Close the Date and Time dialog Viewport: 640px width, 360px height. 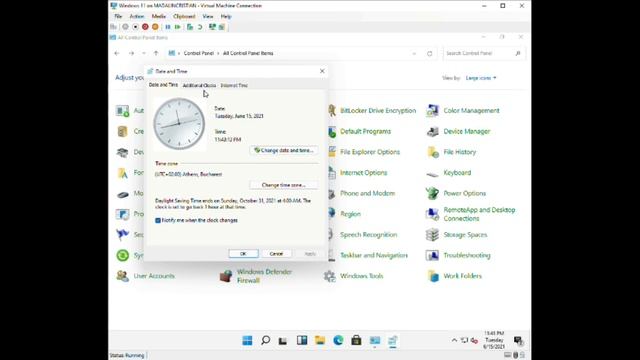[x=322, y=71]
